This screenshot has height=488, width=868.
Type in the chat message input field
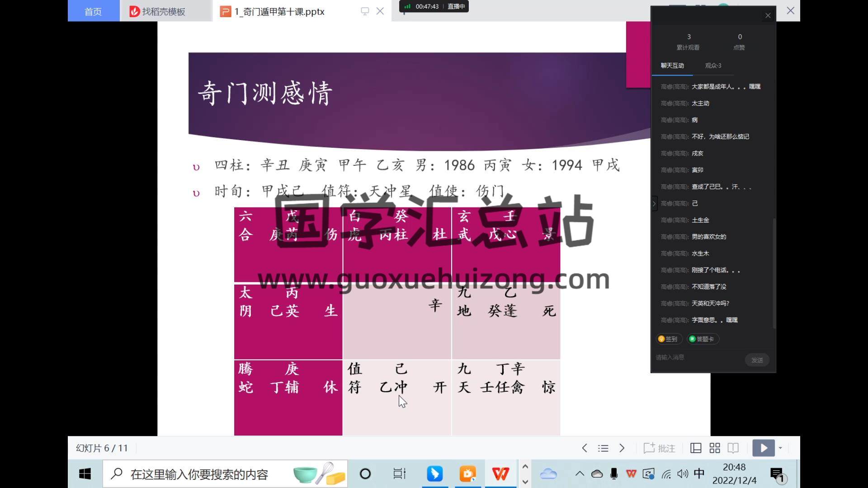click(x=696, y=357)
